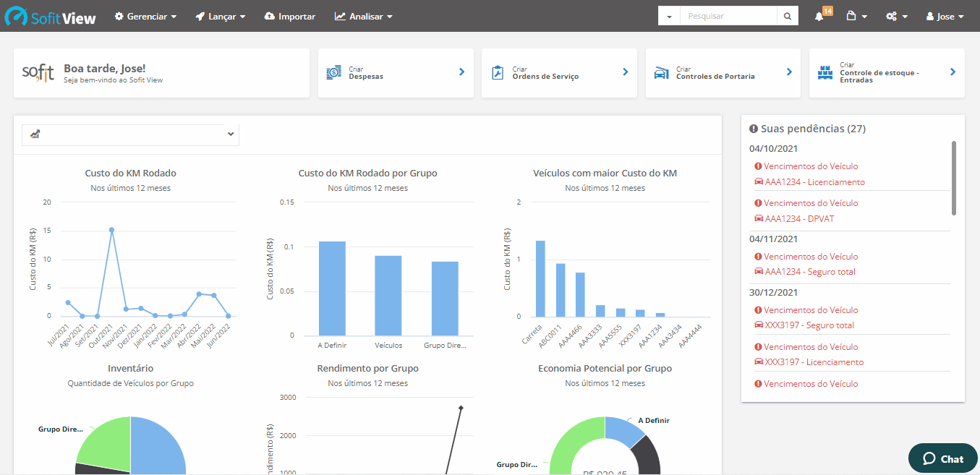This screenshot has height=475, width=980.
Task: Click the Veículos bar in group chart
Action: 388,296
